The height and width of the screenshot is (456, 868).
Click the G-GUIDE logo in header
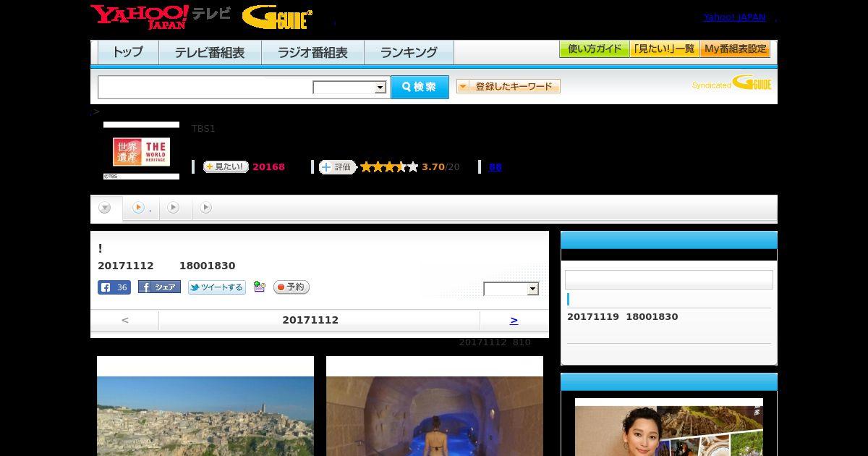(x=277, y=17)
